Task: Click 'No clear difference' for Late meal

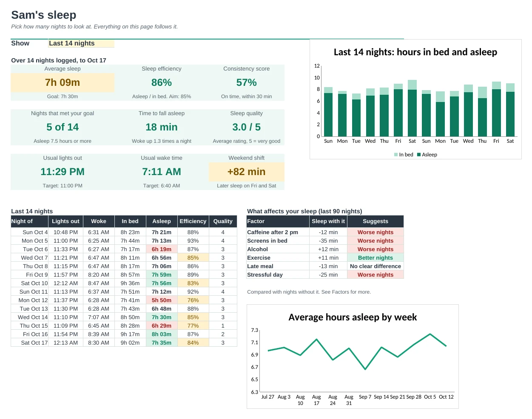Action: click(376, 266)
